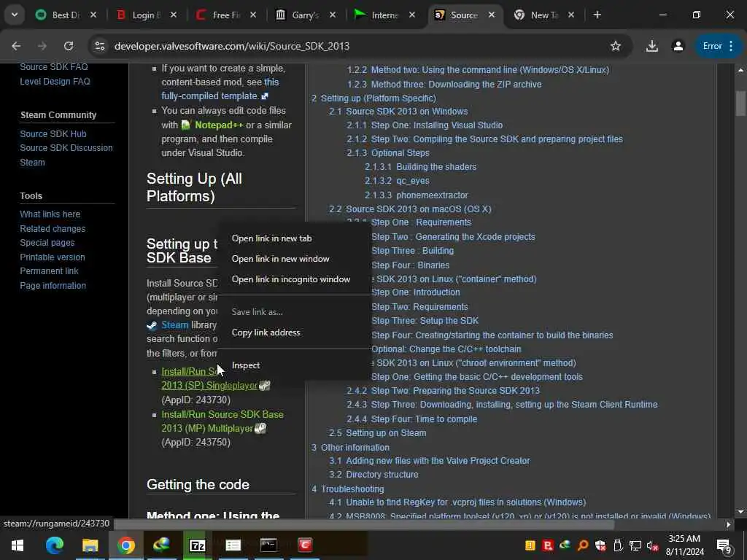Screen dimensions: 747x560
Task: Open a new tab with plus button
Action: tap(597, 15)
